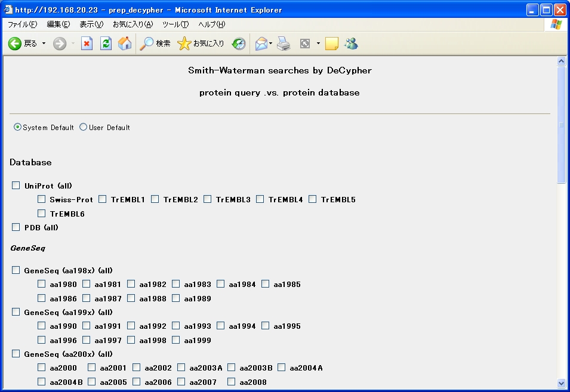Click the page icon in the title bar
Screen dimensions: 570x392
pyautogui.click(x=8, y=10)
